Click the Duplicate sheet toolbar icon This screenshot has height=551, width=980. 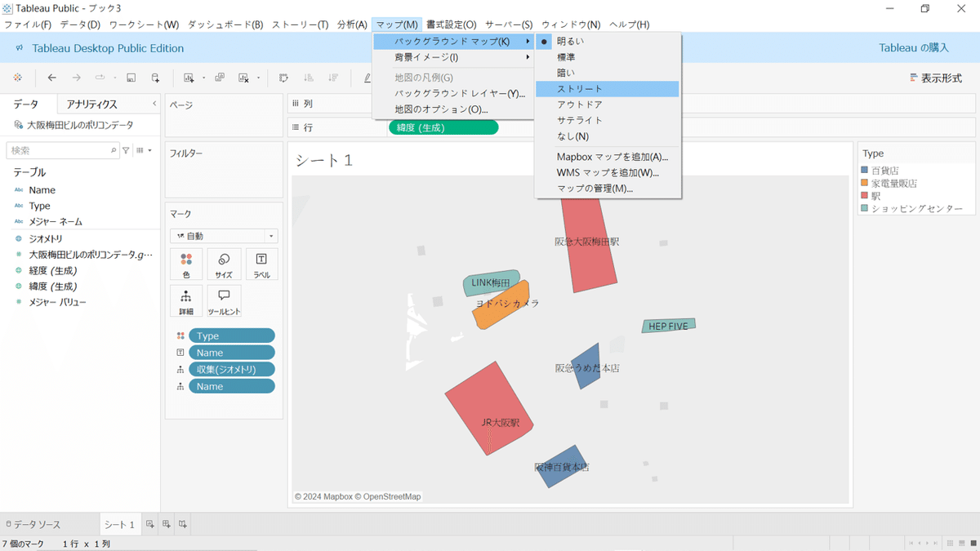coord(220,78)
